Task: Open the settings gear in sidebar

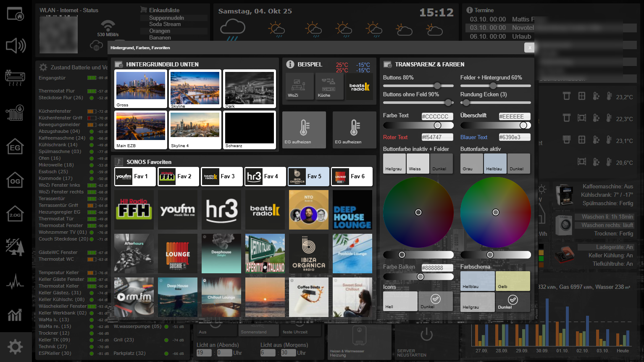Action: (15, 347)
